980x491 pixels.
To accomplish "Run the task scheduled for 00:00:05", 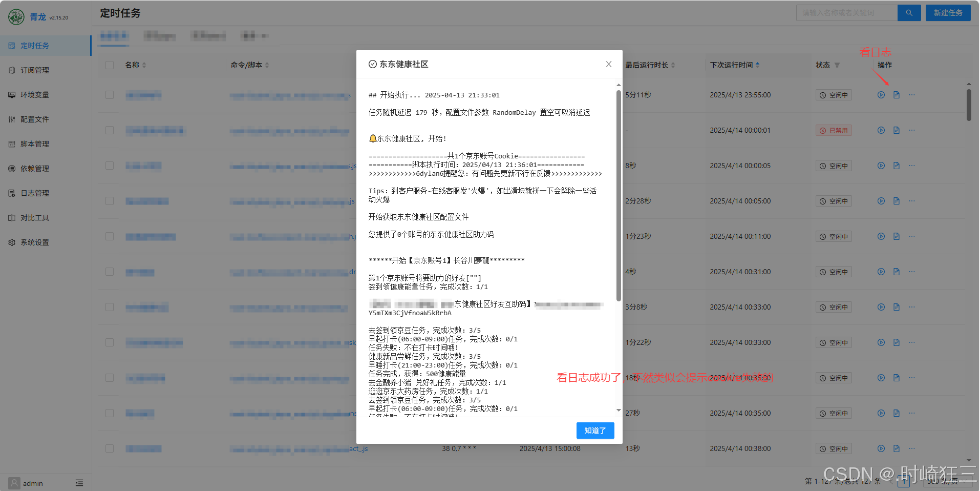I will click(x=881, y=166).
